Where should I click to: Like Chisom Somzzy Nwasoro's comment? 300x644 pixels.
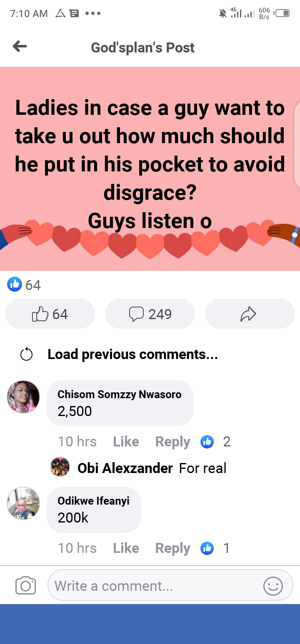coord(126,441)
